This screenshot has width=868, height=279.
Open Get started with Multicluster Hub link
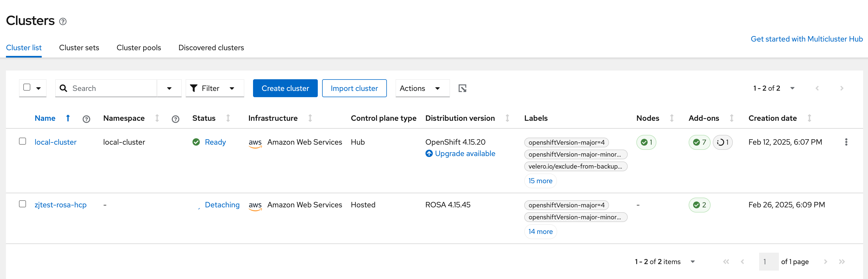point(806,39)
